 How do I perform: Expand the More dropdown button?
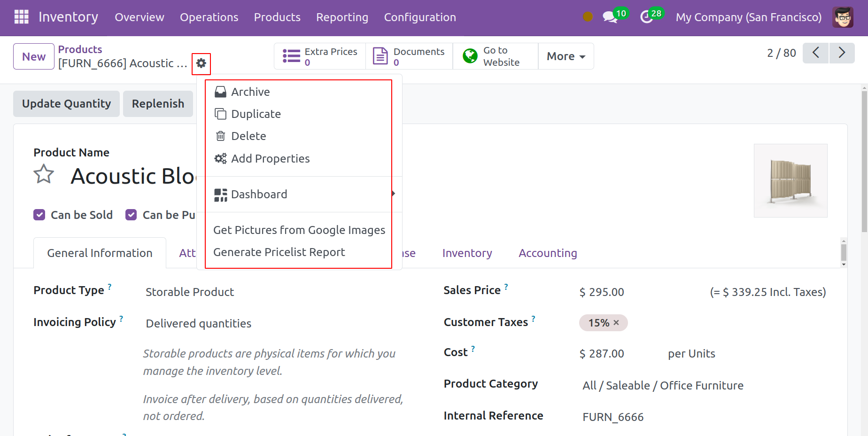click(566, 56)
